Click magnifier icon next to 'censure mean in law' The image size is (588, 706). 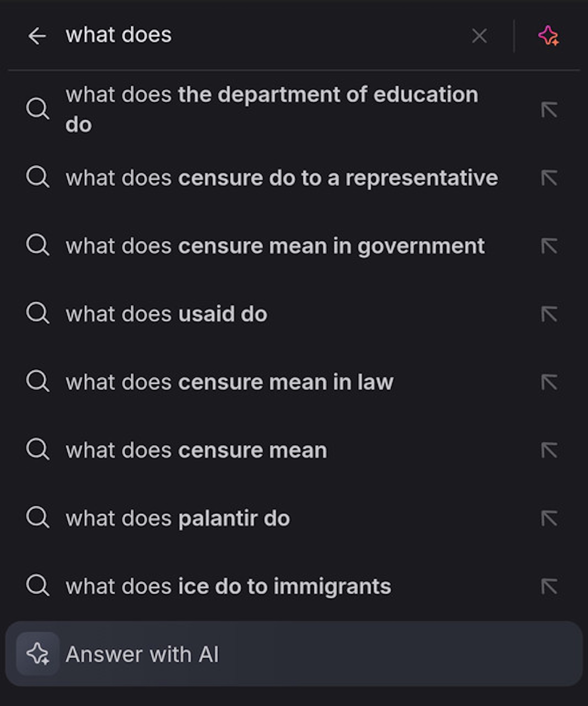pos(38,382)
